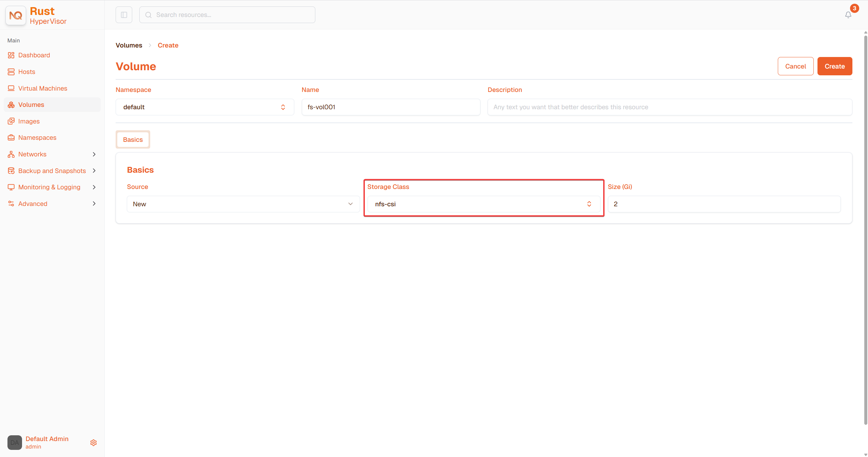The width and height of the screenshot is (868, 457).
Task: Click the DA user avatar
Action: point(15,443)
